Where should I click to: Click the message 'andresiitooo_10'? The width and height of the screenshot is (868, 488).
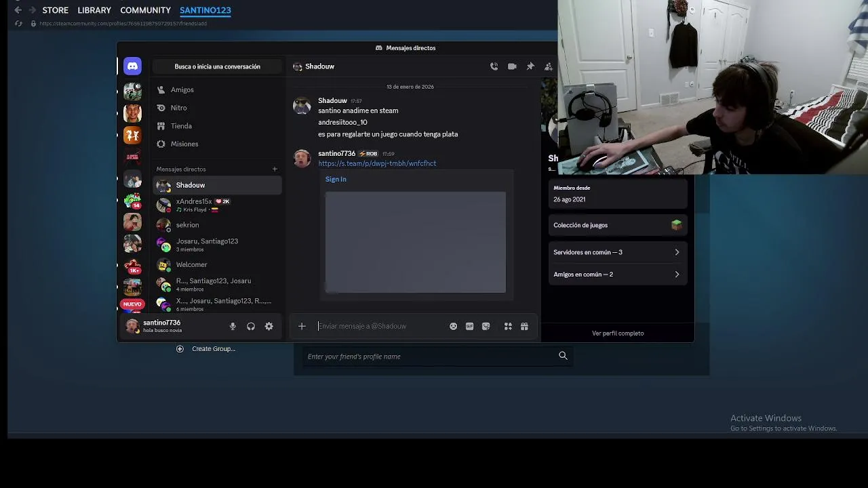point(342,122)
